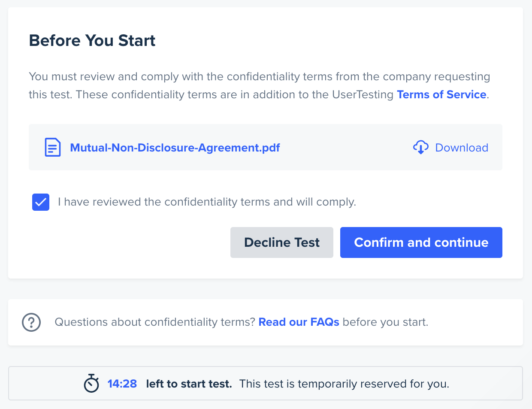
Task: Click Confirm and continue button
Action: click(421, 242)
